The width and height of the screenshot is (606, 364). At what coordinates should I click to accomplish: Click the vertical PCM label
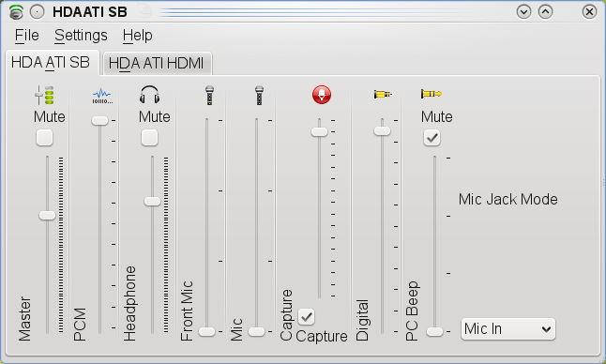click(x=79, y=325)
